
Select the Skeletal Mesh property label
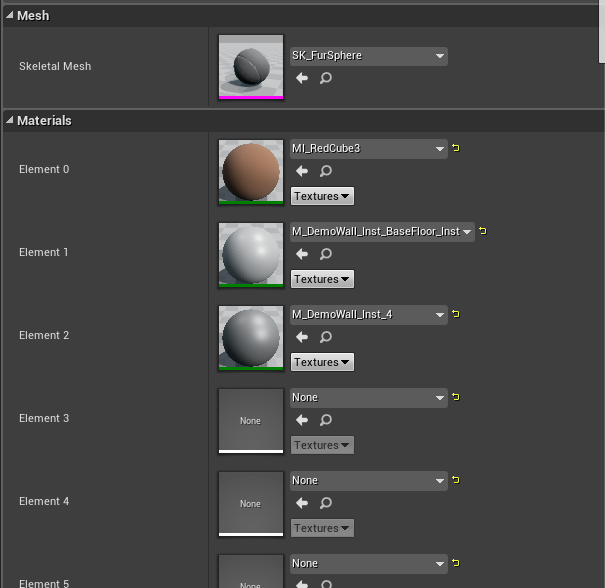coord(55,66)
